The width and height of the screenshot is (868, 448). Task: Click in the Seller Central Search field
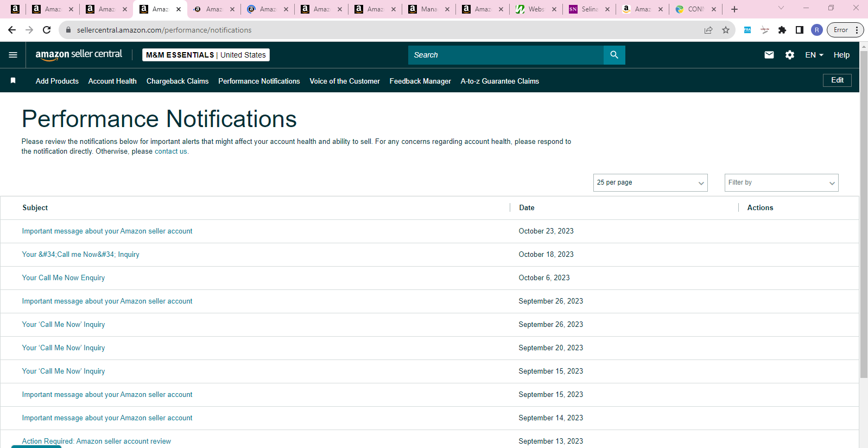pyautogui.click(x=506, y=55)
